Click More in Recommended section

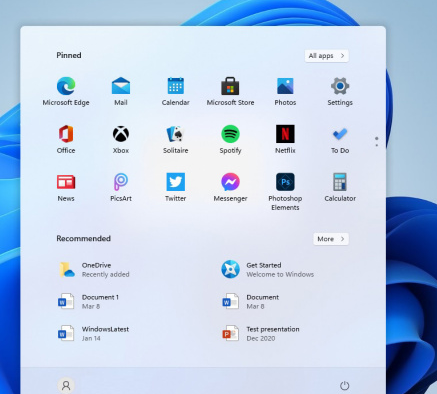click(x=331, y=239)
